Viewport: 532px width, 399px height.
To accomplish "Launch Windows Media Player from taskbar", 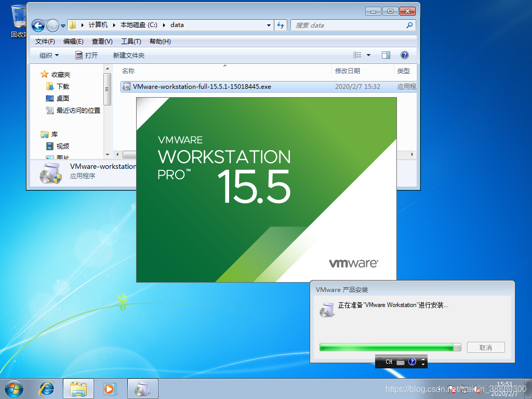I will click(110, 388).
